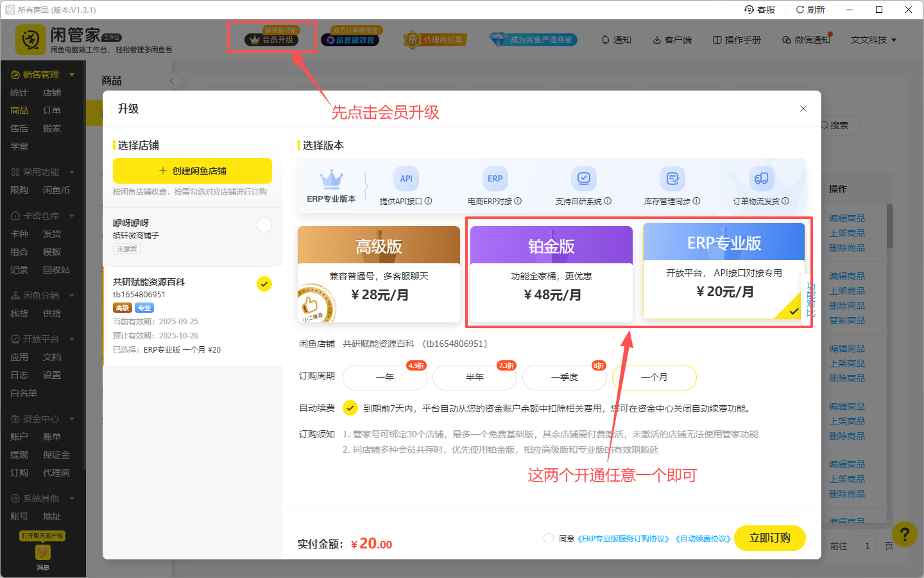Viewport: 924px width, 578px height.
Task: Select the 咿呀咿呀 store radio button
Action: coord(264,225)
